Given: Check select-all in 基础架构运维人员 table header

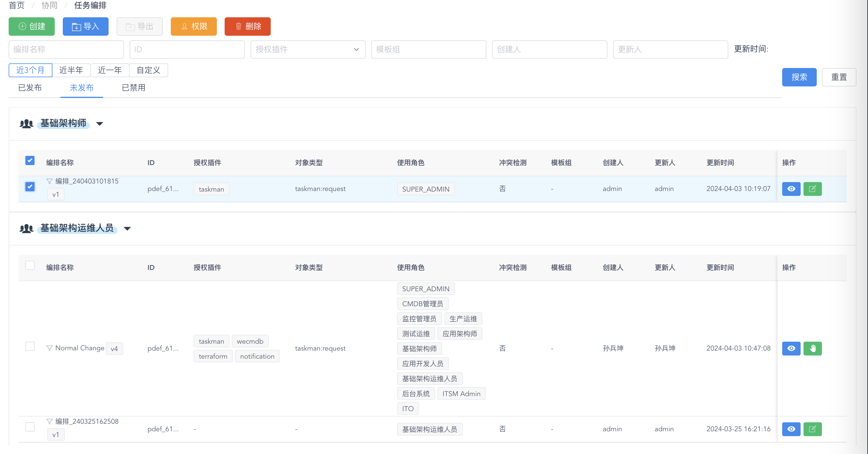Looking at the screenshot, I should click(30, 265).
